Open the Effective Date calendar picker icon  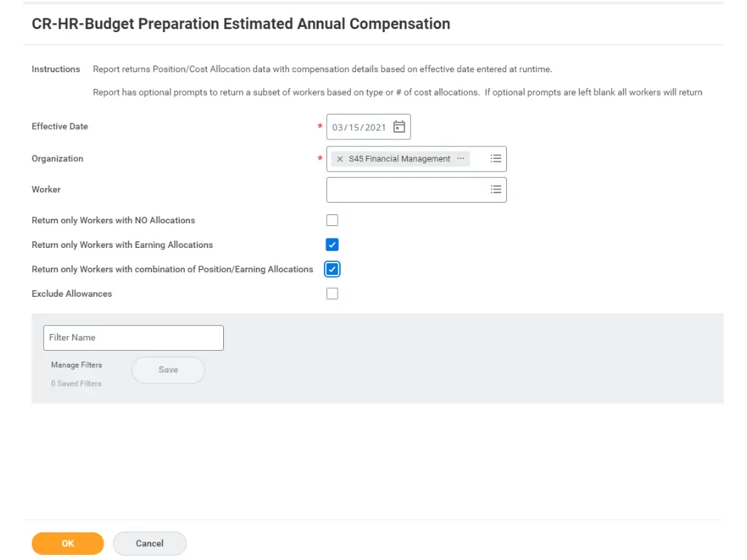(399, 127)
